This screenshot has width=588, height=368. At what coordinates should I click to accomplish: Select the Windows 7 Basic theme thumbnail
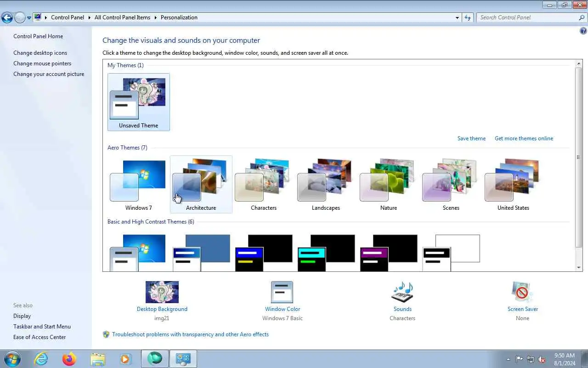138,253
